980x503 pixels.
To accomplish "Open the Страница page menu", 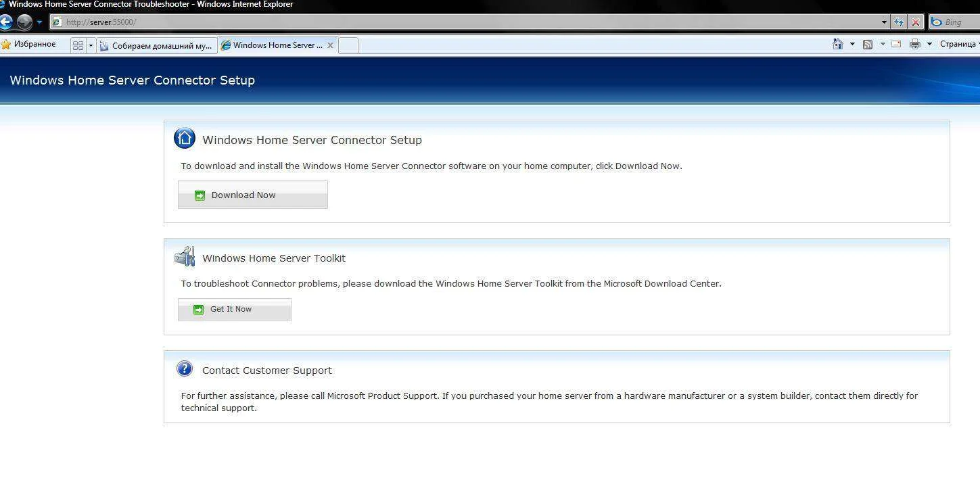I will coord(958,44).
